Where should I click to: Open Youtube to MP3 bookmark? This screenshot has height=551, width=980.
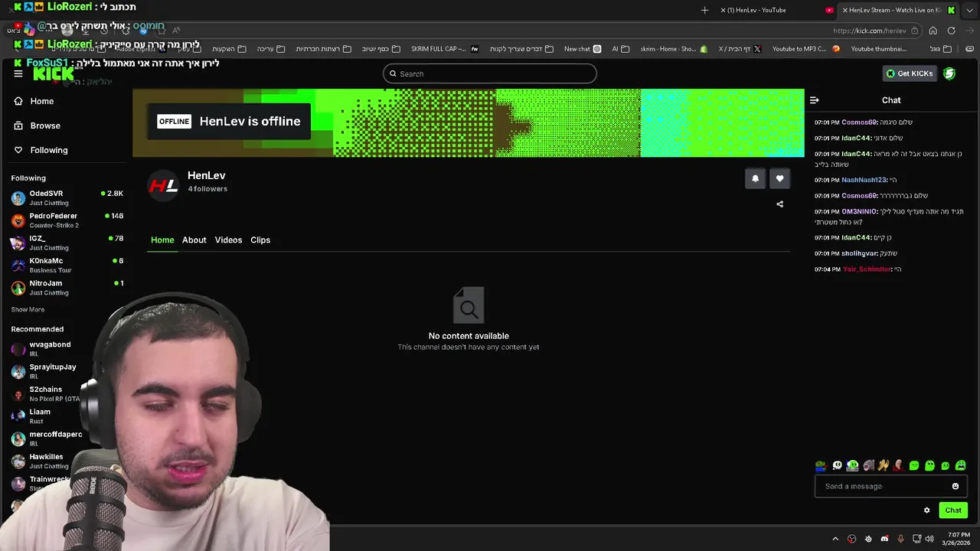[806, 49]
